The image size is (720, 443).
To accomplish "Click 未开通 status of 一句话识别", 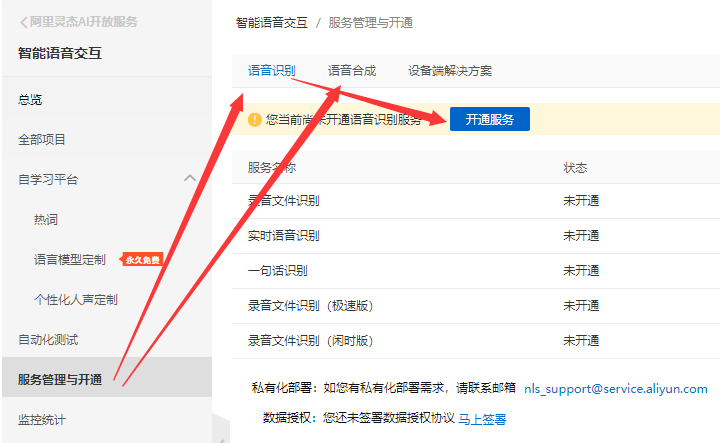I will pos(581,271).
